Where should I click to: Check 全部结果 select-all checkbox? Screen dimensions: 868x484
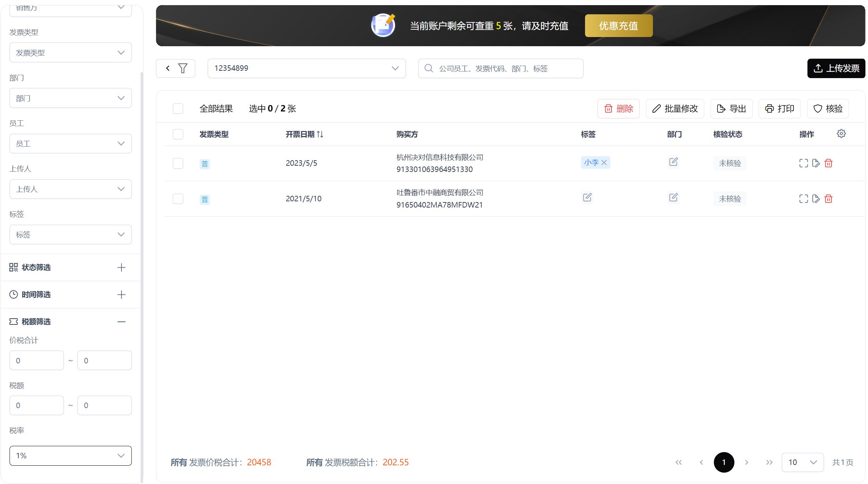click(178, 109)
